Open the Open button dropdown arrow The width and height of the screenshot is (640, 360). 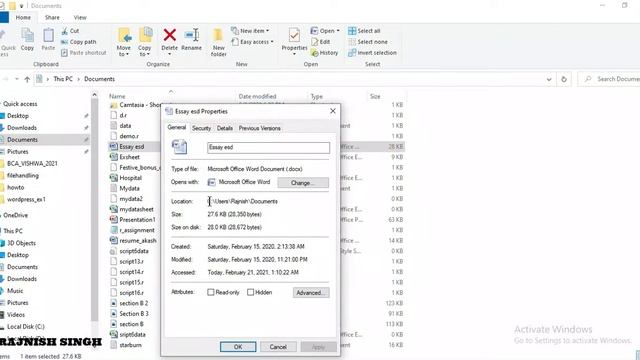tap(338, 31)
